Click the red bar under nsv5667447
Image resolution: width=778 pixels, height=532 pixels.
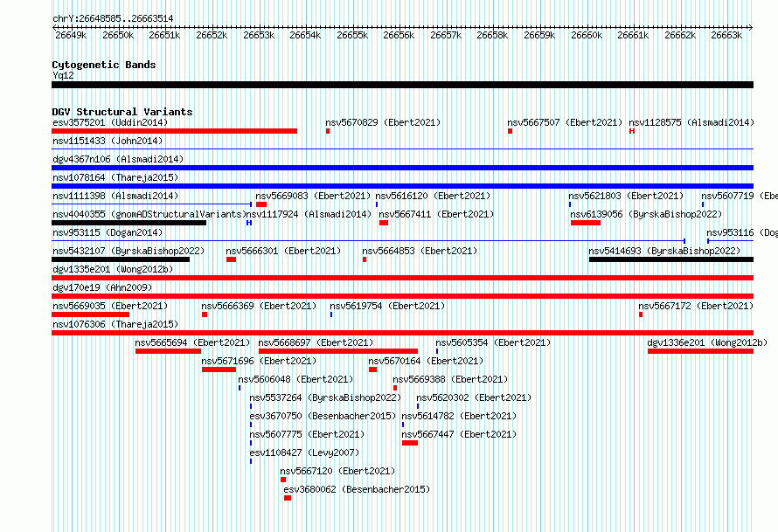[410, 443]
